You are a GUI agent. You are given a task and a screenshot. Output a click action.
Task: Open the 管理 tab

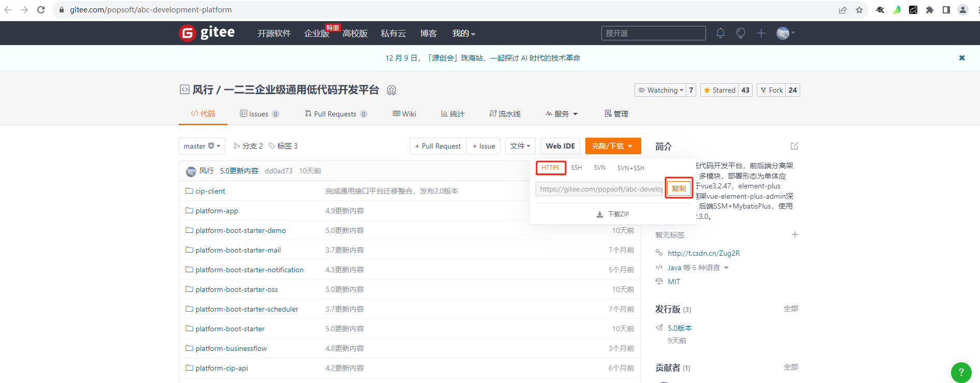point(616,114)
